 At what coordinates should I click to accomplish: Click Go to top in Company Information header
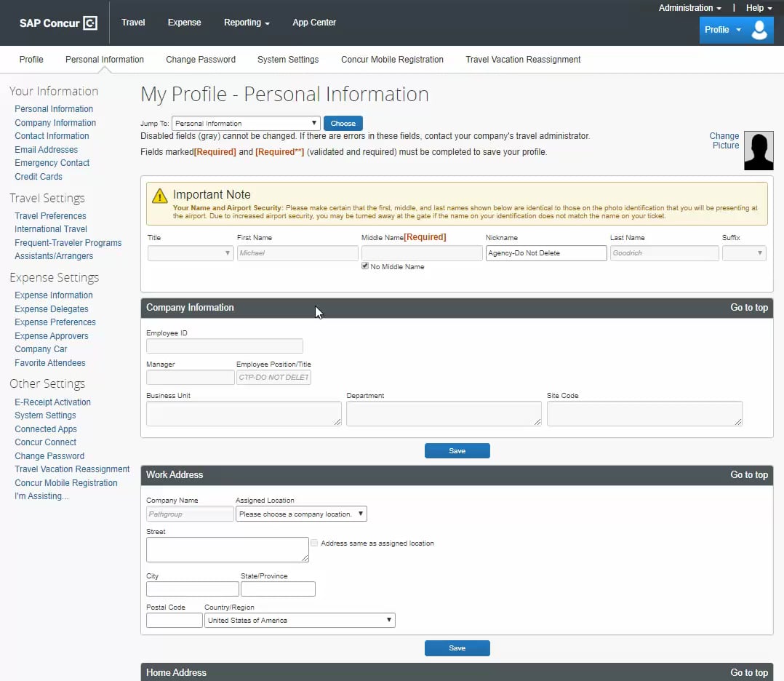click(749, 308)
